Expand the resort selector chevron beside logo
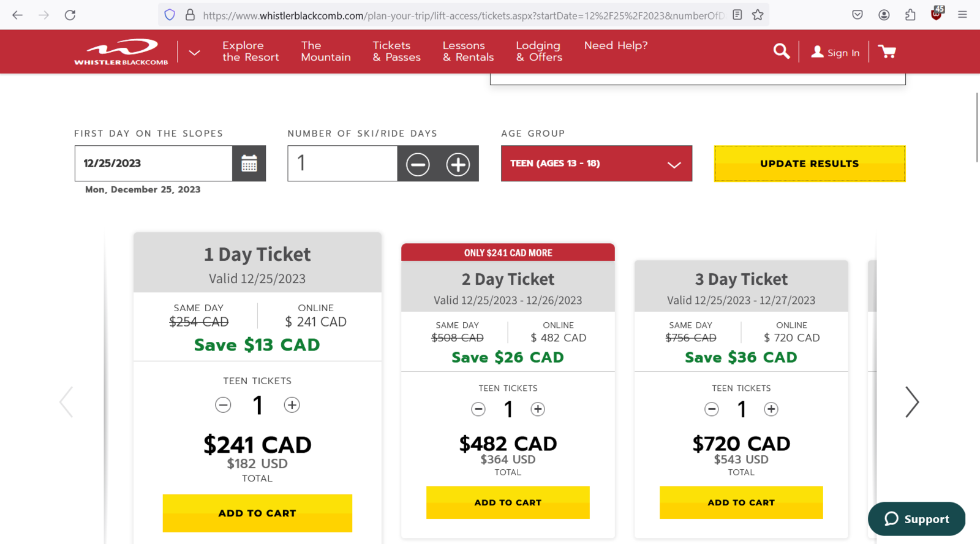The image size is (980, 544). (x=194, y=53)
